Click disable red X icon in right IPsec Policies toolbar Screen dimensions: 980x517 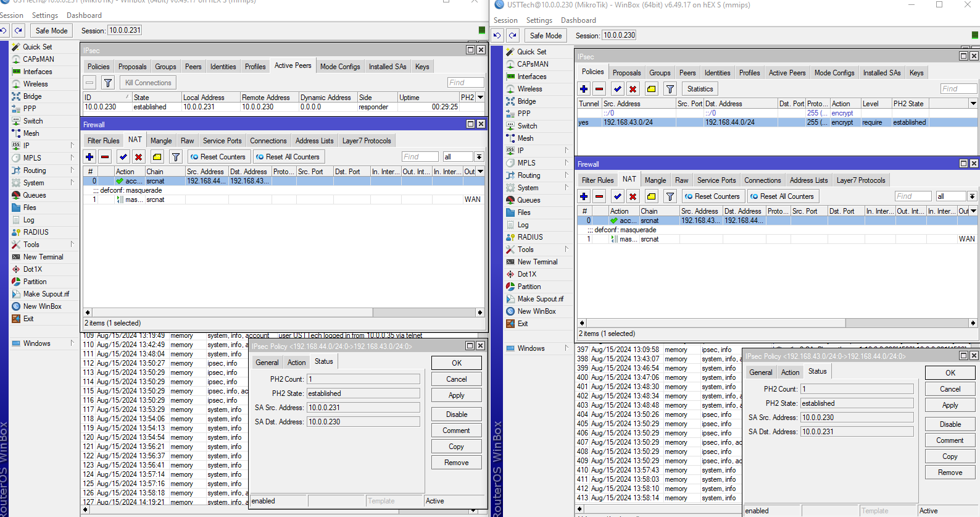[x=633, y=89]
